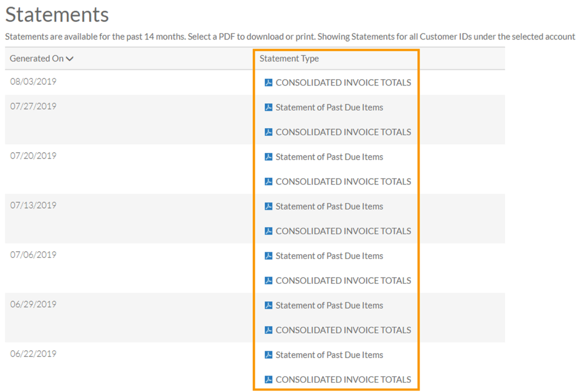The width and height of the screenshot is (580, 392).
Task: Click PDF icon for 07/13/2019 Consolidated Invoice Totals
Action: [269, 231]
